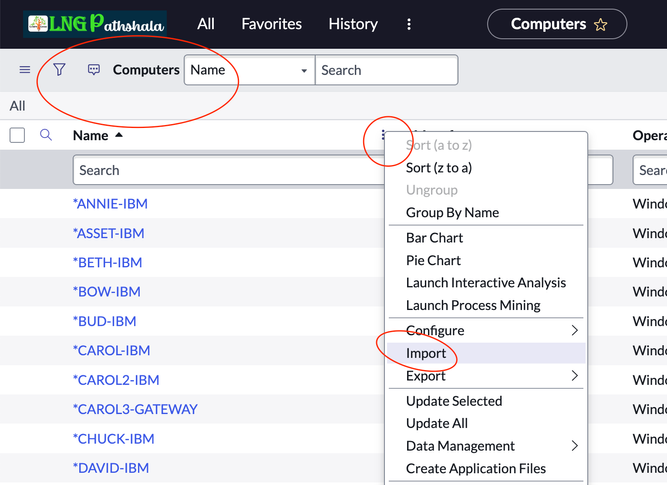Focus the top list Search box

pyautogui.click(x=386, y=70)
